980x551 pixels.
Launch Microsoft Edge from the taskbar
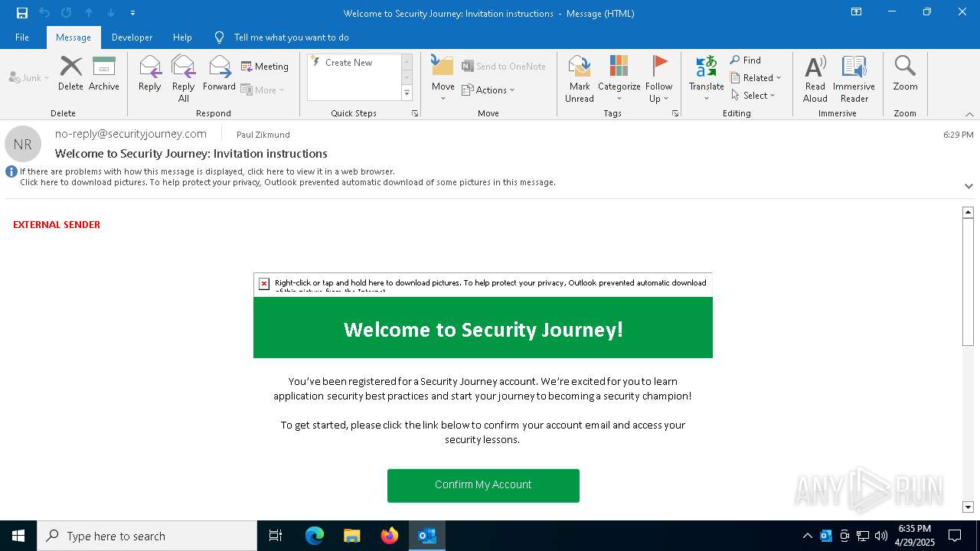click(x=315, y=536)
